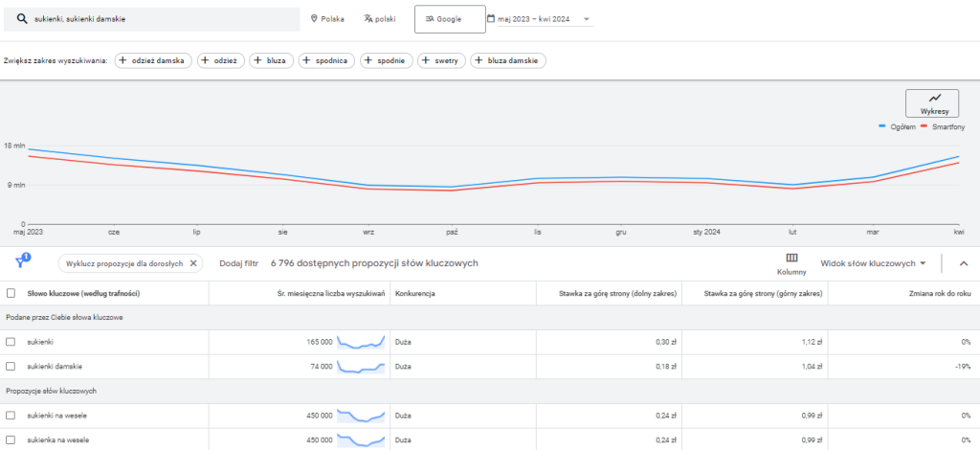Add the swetry suggestion chip
This screenshot has width=980, height=450.
[441, 60]
